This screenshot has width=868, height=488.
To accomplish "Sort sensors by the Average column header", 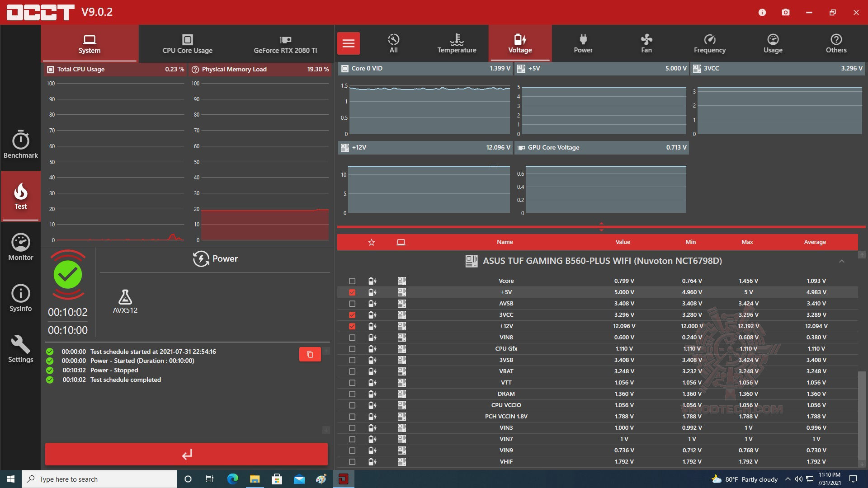I will (x=815, y=242).
